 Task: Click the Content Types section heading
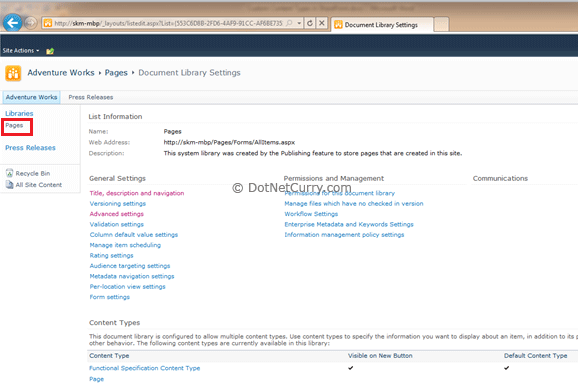[x=115, y=323]
